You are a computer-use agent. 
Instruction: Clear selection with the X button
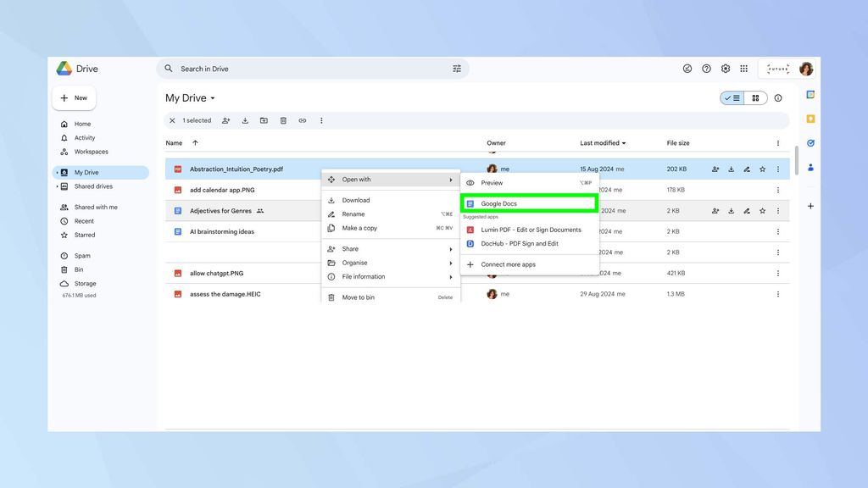[172, 120]
